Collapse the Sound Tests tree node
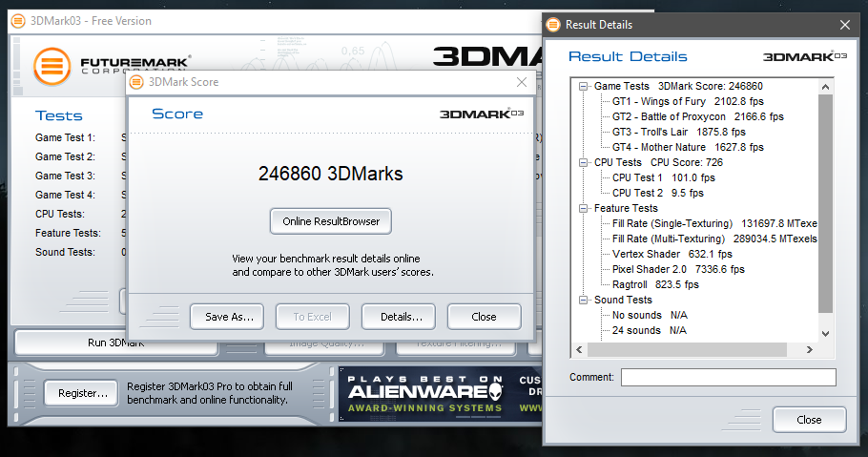The height and width of the screenshot is (457, 868). tap(583, 301)
